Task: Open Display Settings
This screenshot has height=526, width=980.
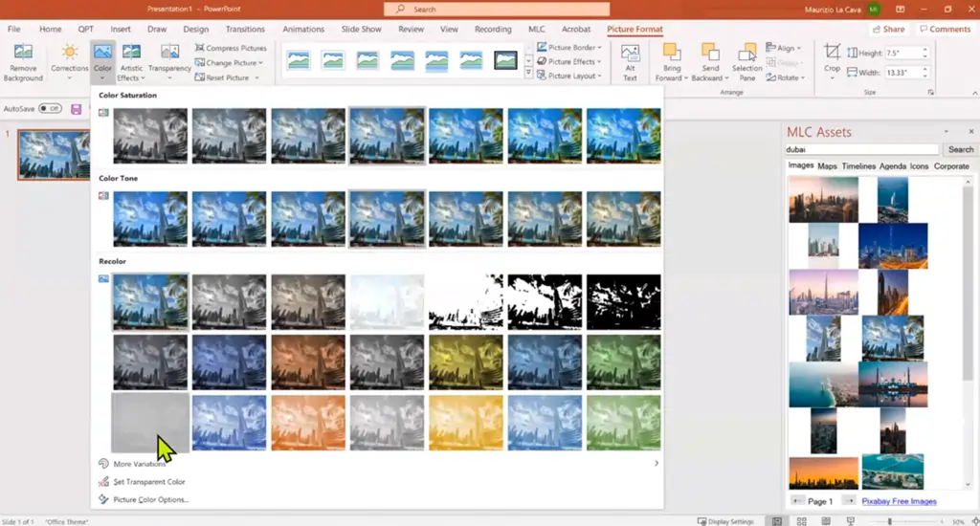Action: pyautogui.click(x=726, y=521)
